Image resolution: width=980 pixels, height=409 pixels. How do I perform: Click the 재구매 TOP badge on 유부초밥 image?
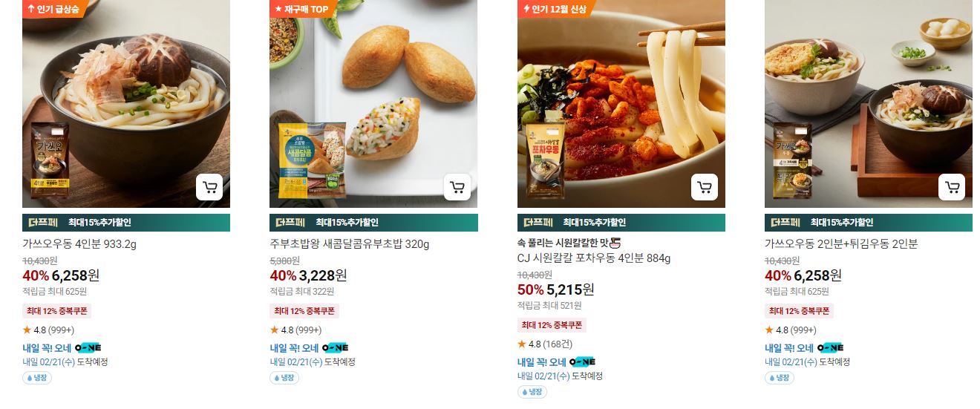click(301, 9)
